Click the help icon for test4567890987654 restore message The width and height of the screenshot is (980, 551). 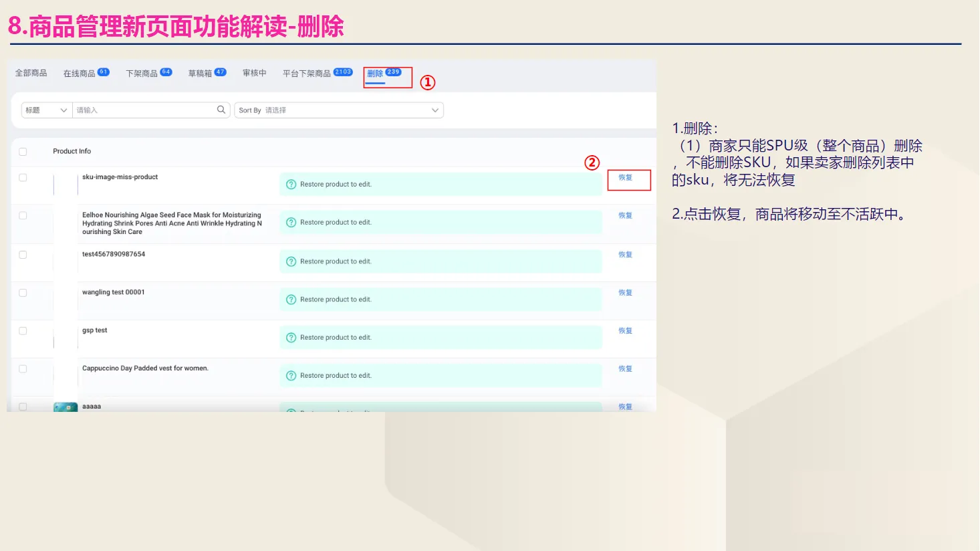coord(291,261)
